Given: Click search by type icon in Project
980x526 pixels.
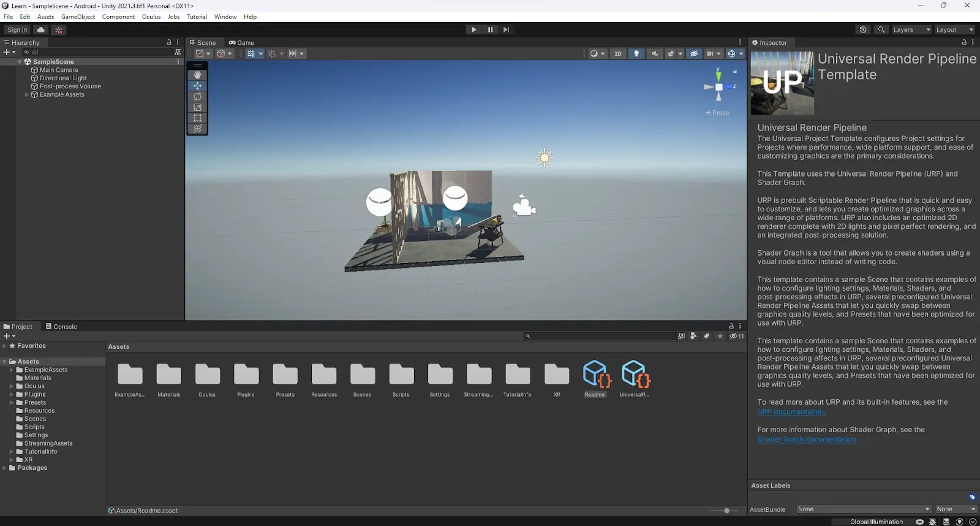Looking at the screenshot, I should point(693,336).
